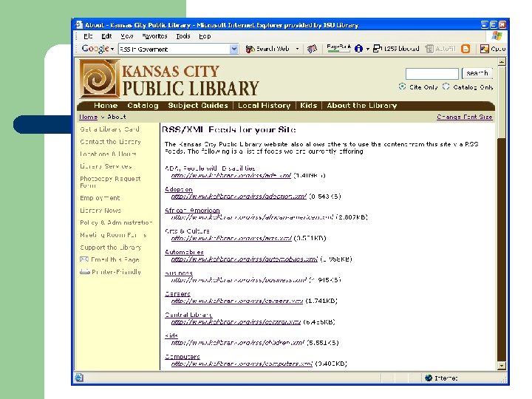This screenshot has height=399, width=532.
Task: Click Photocopy Request Form sidebar link
Action: click(x=110, y=183)
